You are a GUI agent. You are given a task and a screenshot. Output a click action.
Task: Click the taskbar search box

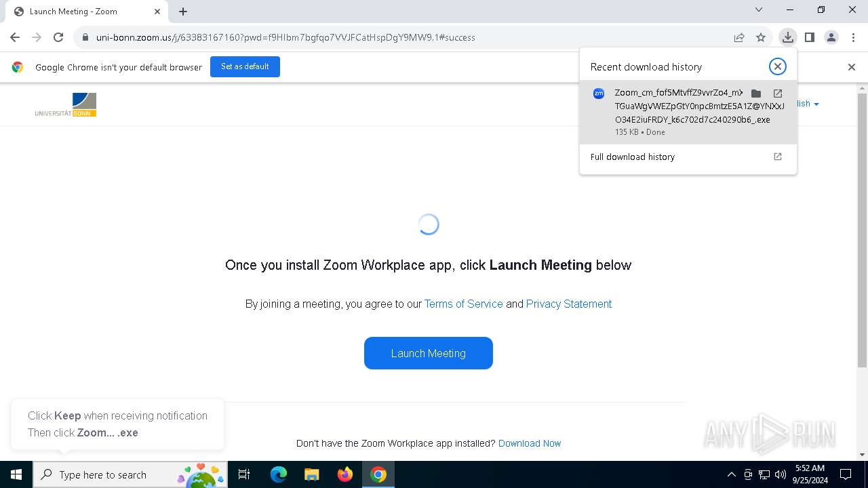pos(130,474)
